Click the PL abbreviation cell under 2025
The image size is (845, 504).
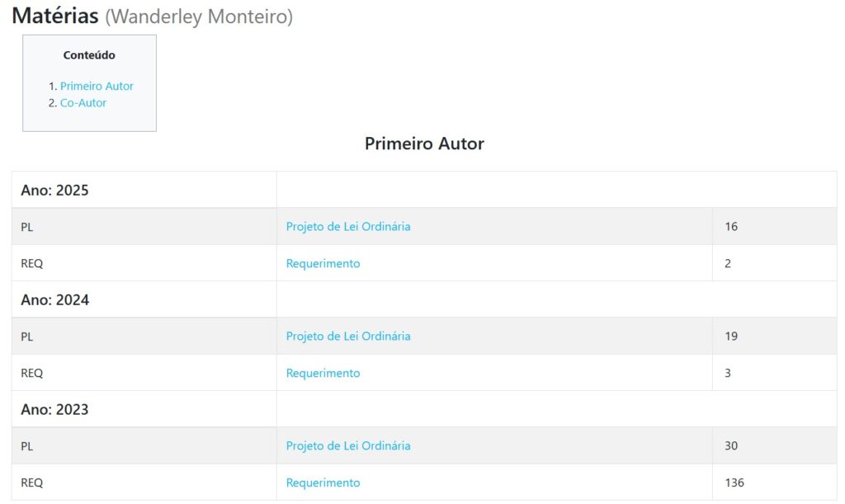[27, 226]
